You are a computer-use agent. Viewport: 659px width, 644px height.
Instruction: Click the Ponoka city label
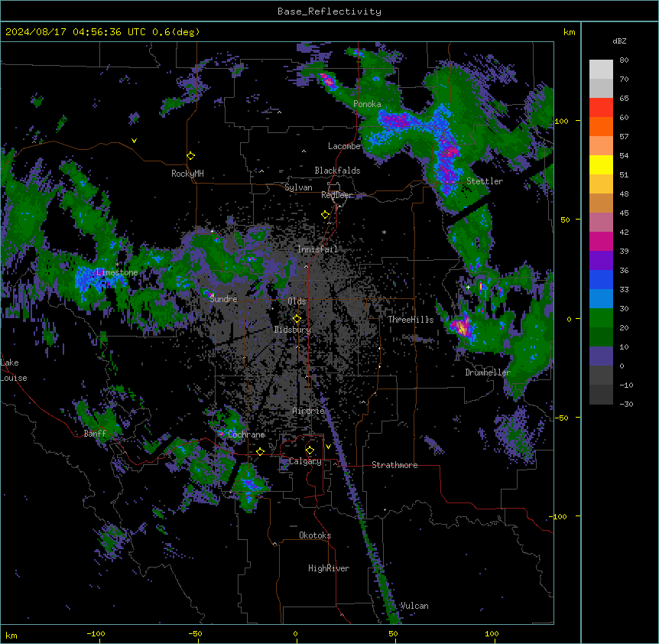[367, 104]
